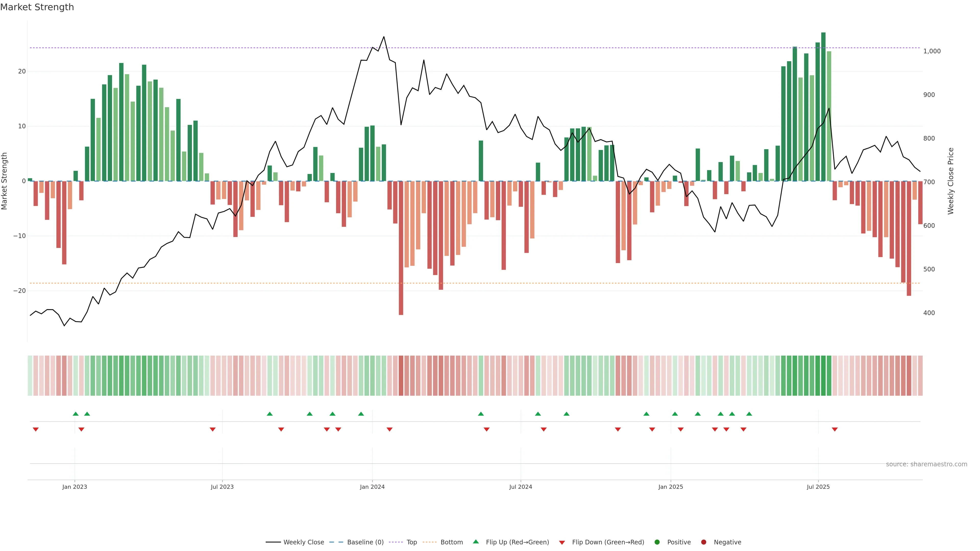Click the source: sharemaestro.com text

(926, 464)
